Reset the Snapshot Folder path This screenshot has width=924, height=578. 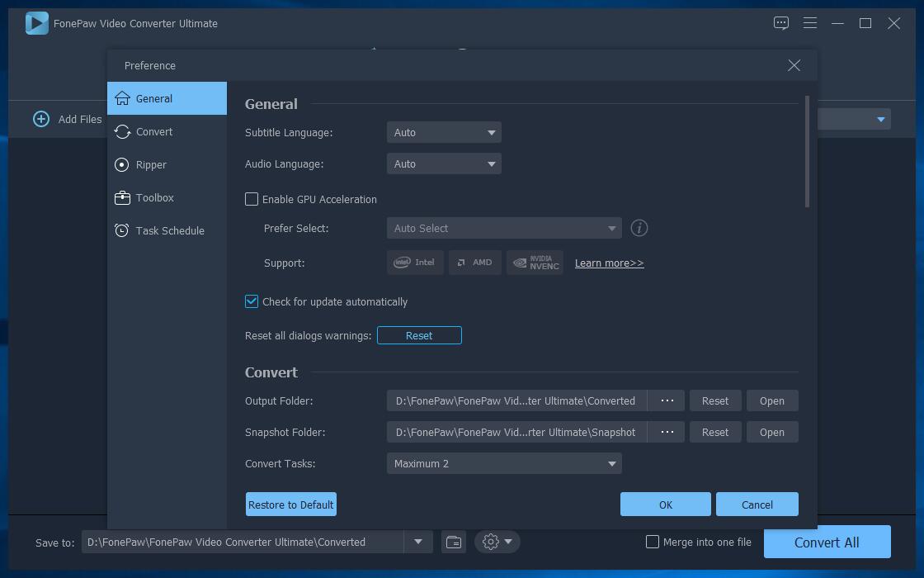pos(714,432)
